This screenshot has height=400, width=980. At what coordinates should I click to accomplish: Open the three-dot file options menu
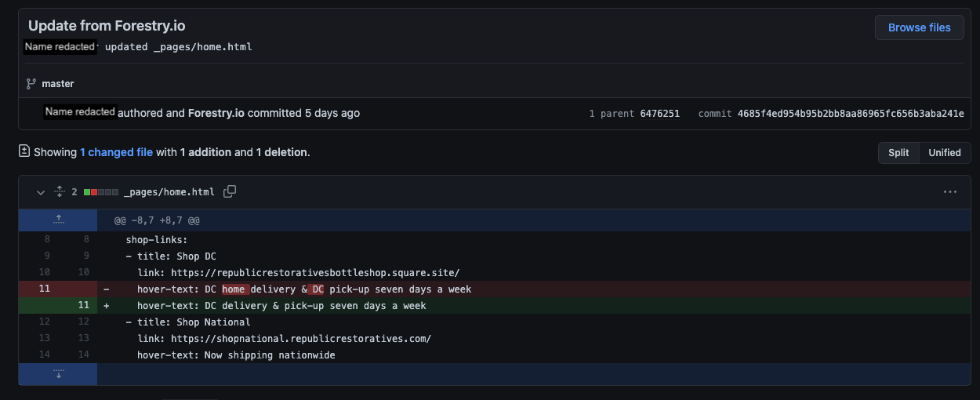[950, 191]
